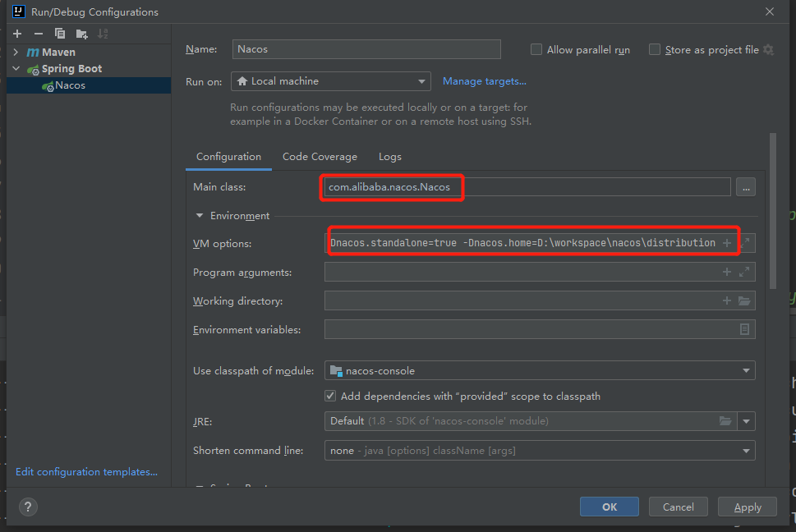
Task: Enable Store as project file
Action: coord(655,50)
